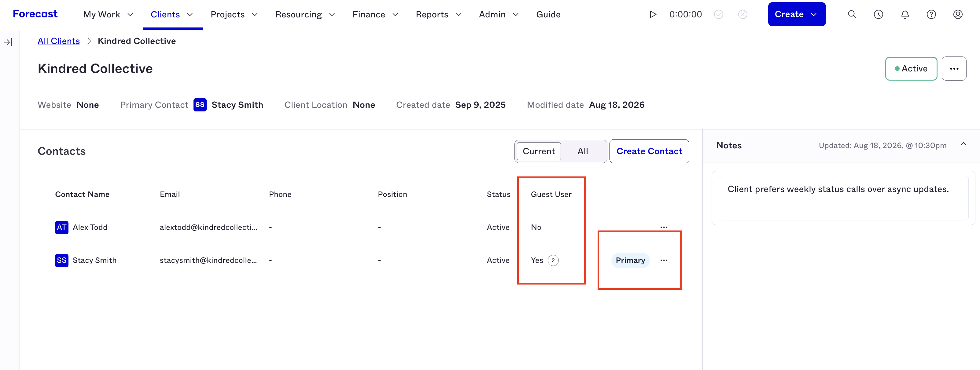The image size is (980, 370).
Task: Open the Admin menu
Action: (499, 14)
